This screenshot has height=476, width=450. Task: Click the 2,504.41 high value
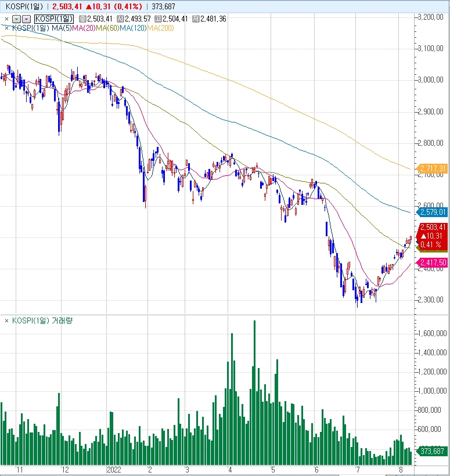coord(175,19)
